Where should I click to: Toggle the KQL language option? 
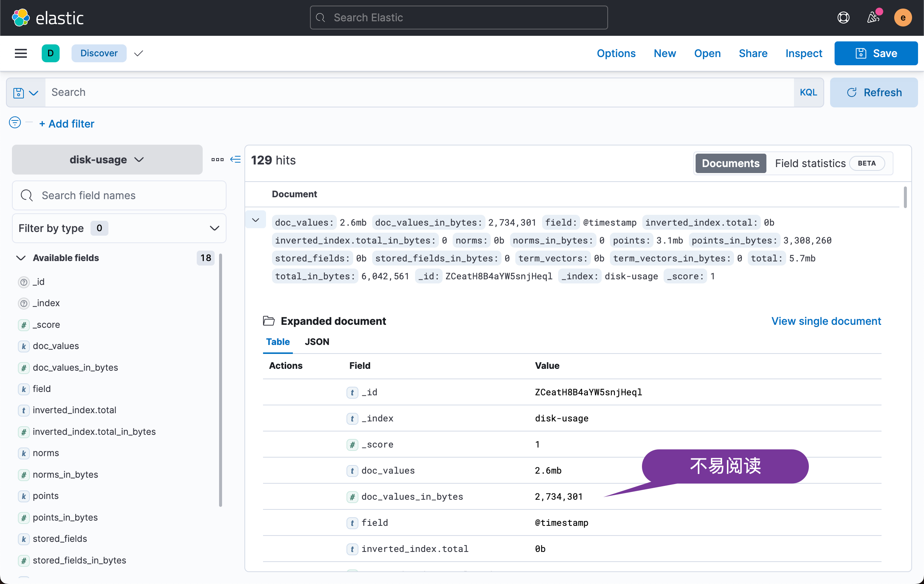808,92
